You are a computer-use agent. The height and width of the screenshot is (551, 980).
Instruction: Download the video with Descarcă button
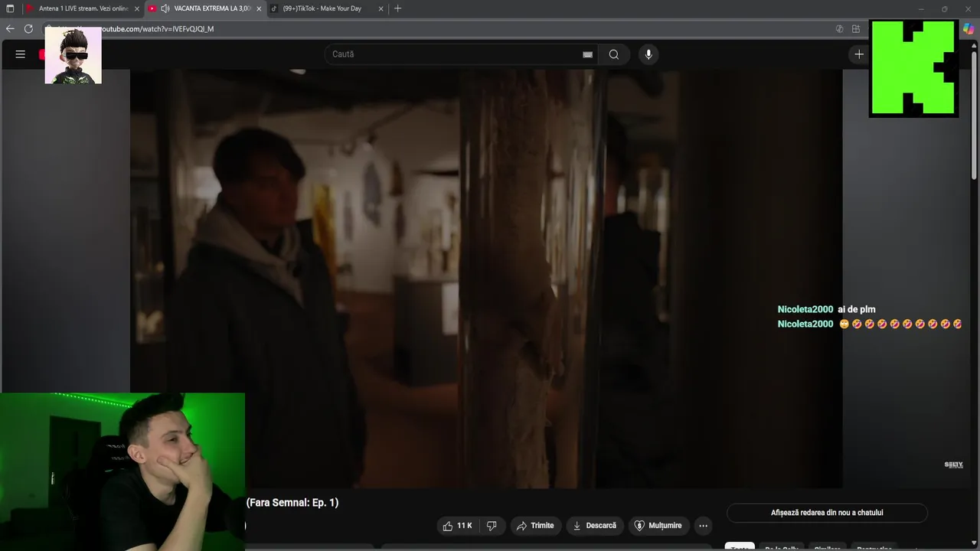pos(594,526)
